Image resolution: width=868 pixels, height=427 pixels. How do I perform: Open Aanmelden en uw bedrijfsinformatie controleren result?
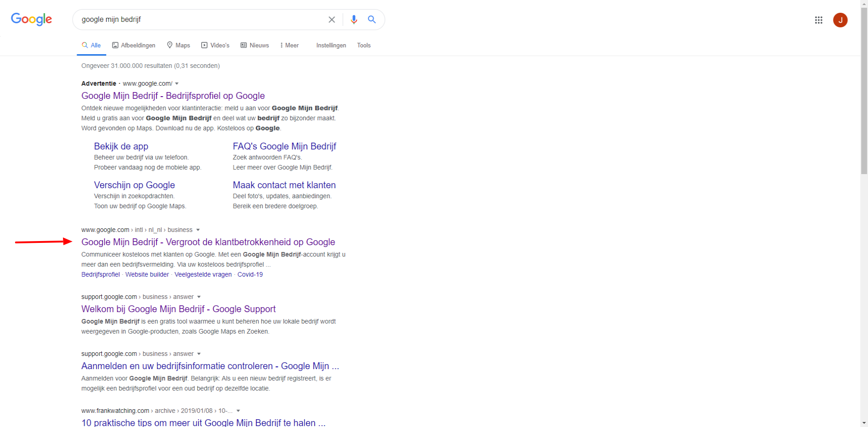pos(210,366)
